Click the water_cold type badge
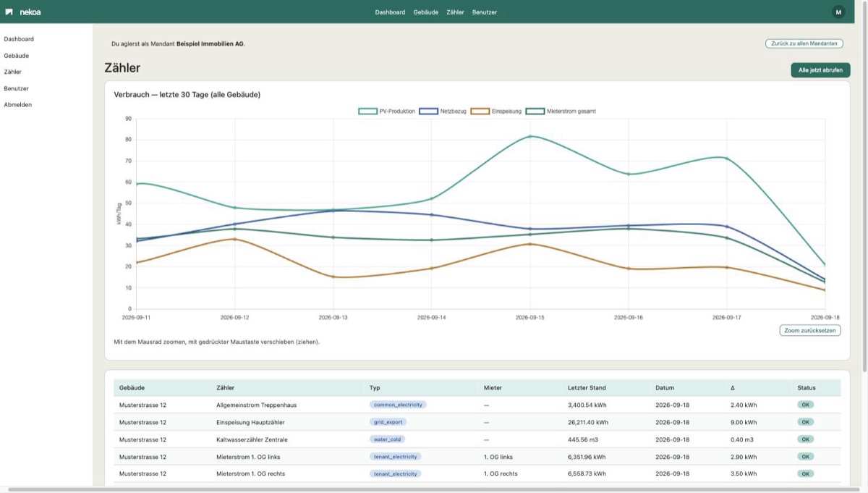Screen dimensions: 868x493 pos(386,439)
